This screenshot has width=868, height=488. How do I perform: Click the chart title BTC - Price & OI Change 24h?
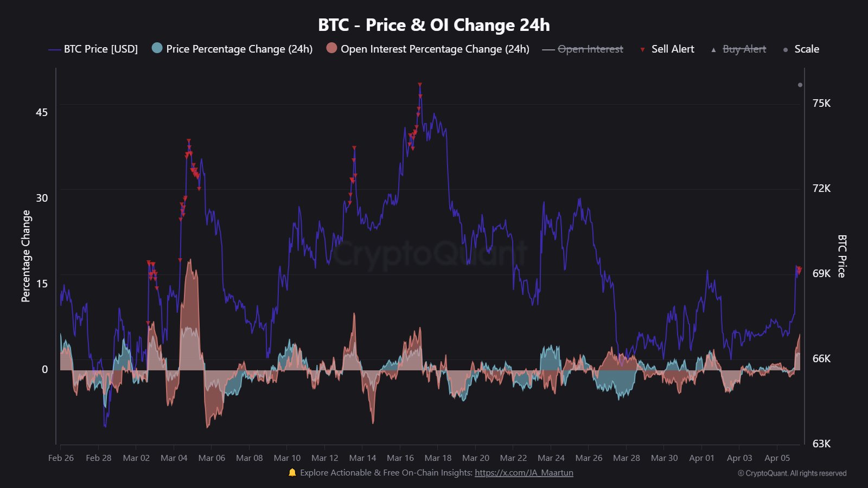(434, 25)
